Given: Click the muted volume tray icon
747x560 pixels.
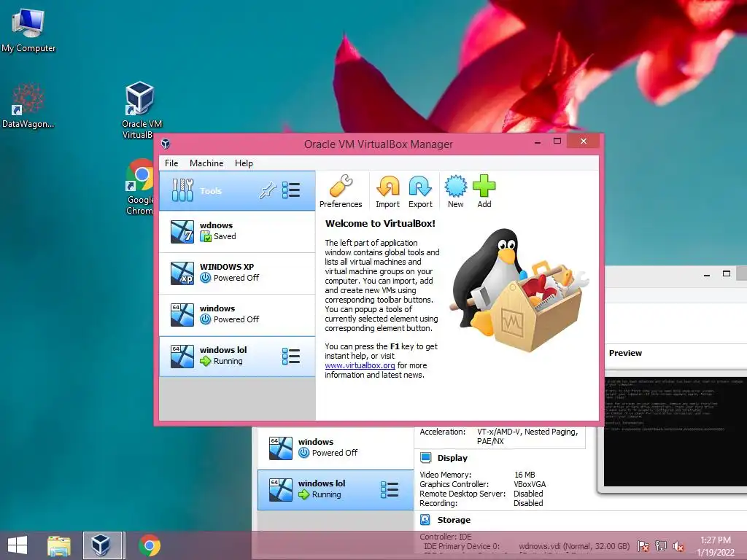Looking at the screenshot, I should [678, 546].
